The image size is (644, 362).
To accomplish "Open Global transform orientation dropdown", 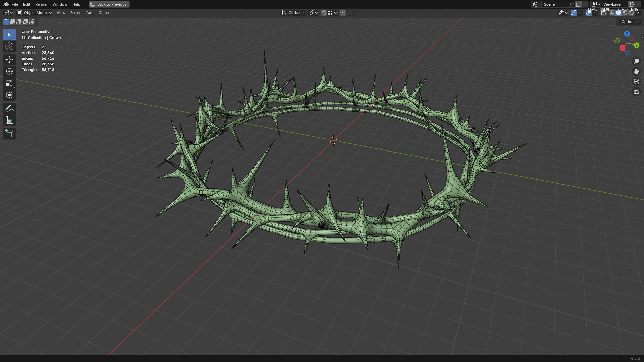I will 293,13.
